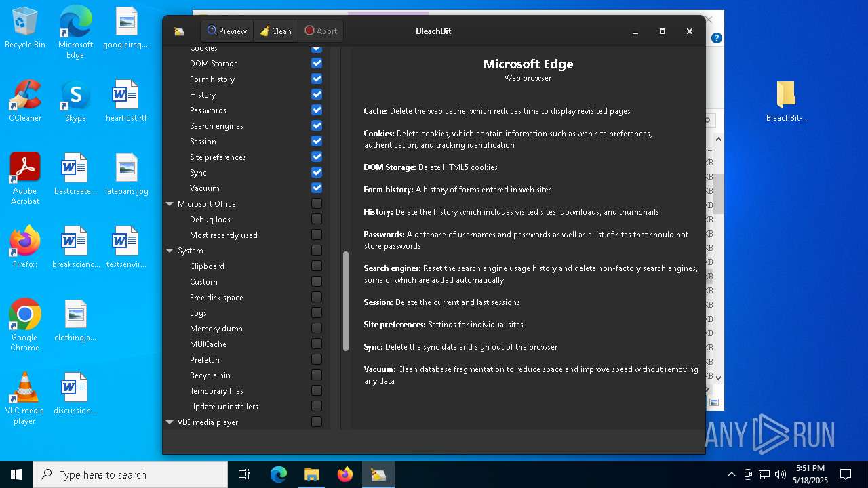Click the Preview magnifier button

coord(227,31)
